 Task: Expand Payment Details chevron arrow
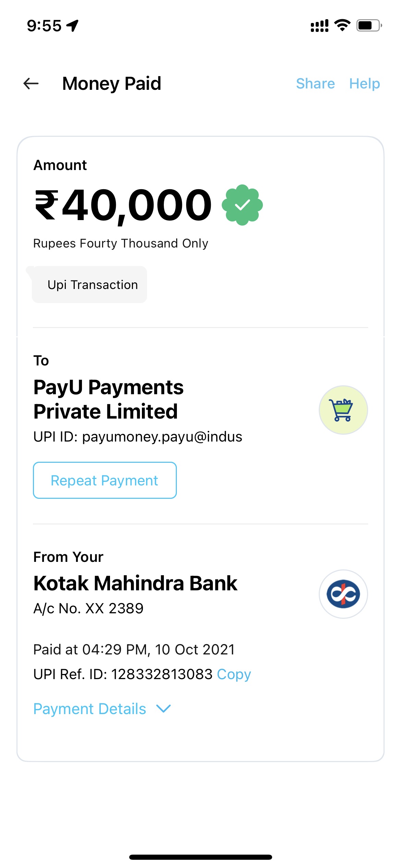click(163, 709)
